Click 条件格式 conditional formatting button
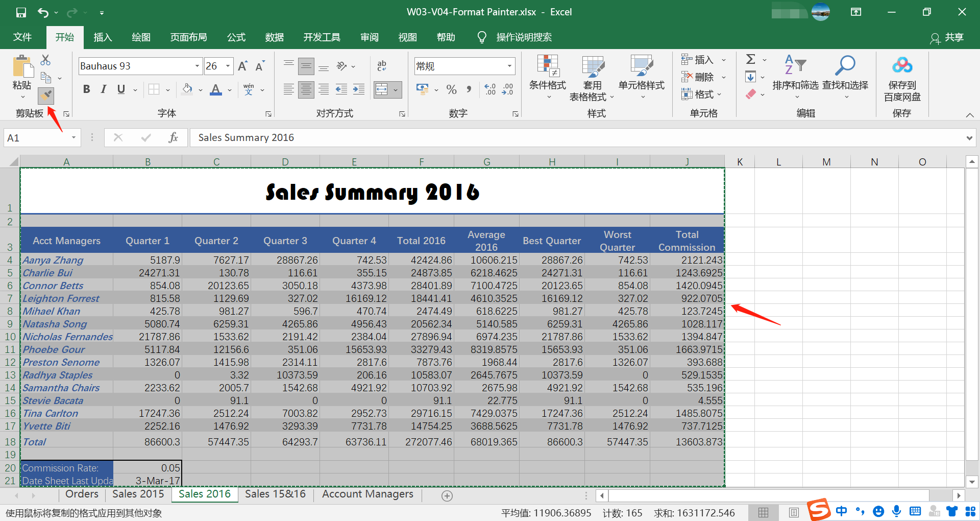This screenshot has width=980, height=521. pos(547,77)
